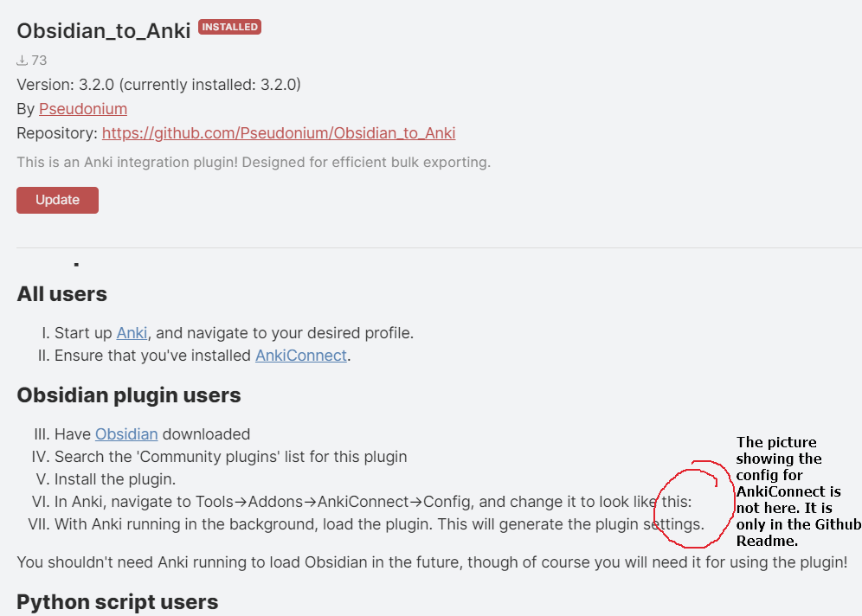Click the Obsidian plugin users heading
This screenshot has height=616, width=862.
128,395
